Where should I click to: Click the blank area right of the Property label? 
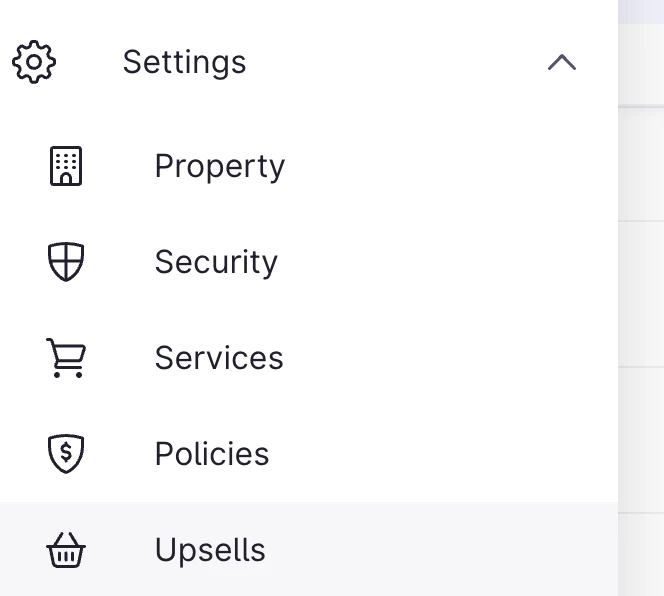click(440, 166)
